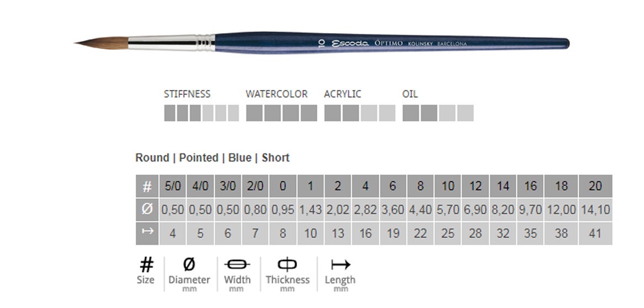Click the last OIL rating square
The image size is (644, 308).
pos(465,113)
